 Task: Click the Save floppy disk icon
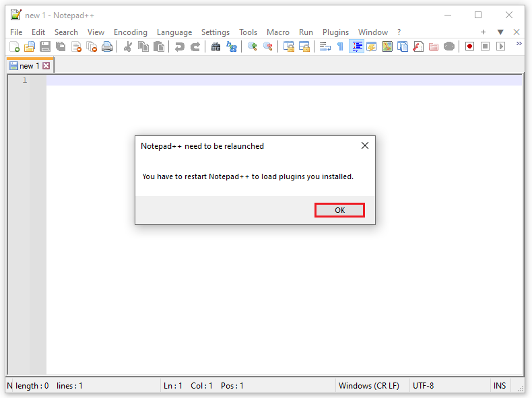tap(45, 46)
